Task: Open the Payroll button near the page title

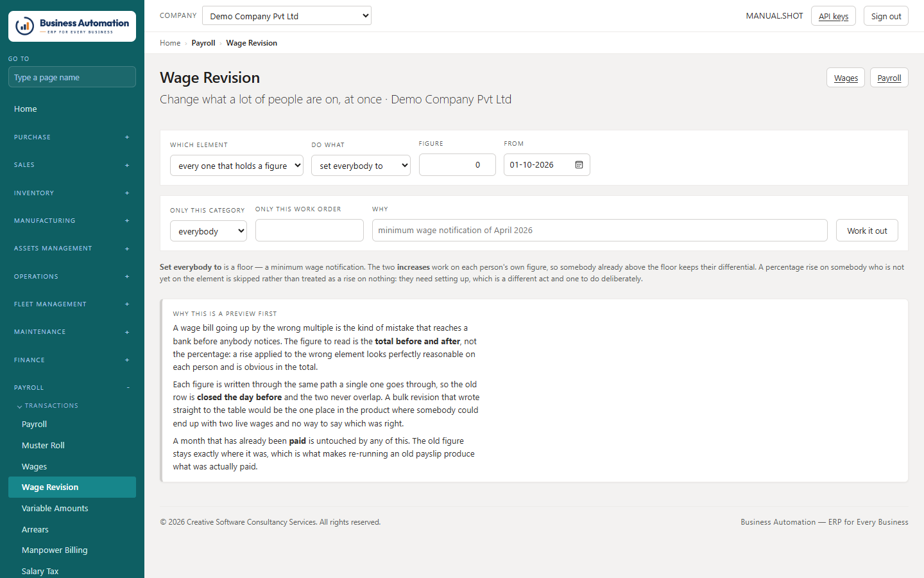Action: pyautogui.click(x=889, y=78)
